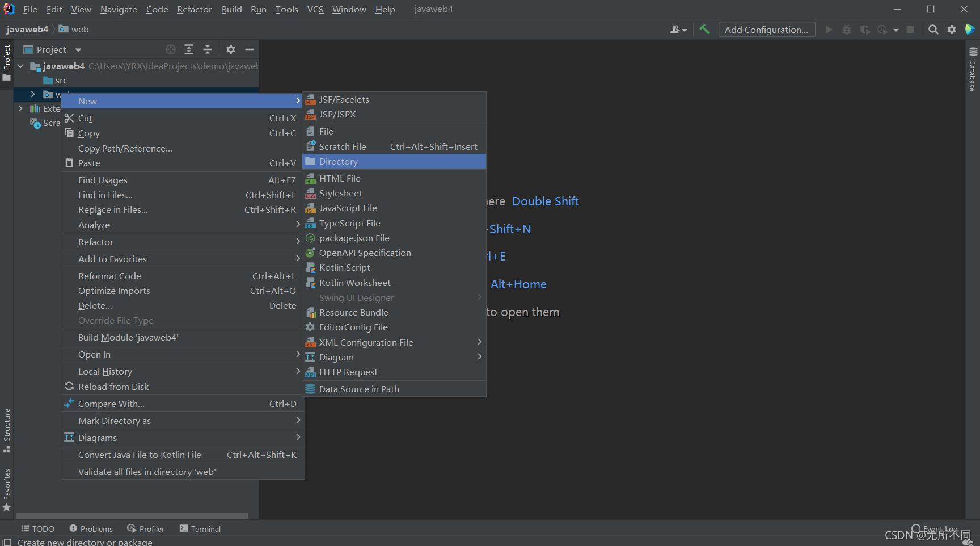Open the VCS menu in menu bar
Image resolution: width=980 pixels, height=546 pixels.
click(315, 9)
